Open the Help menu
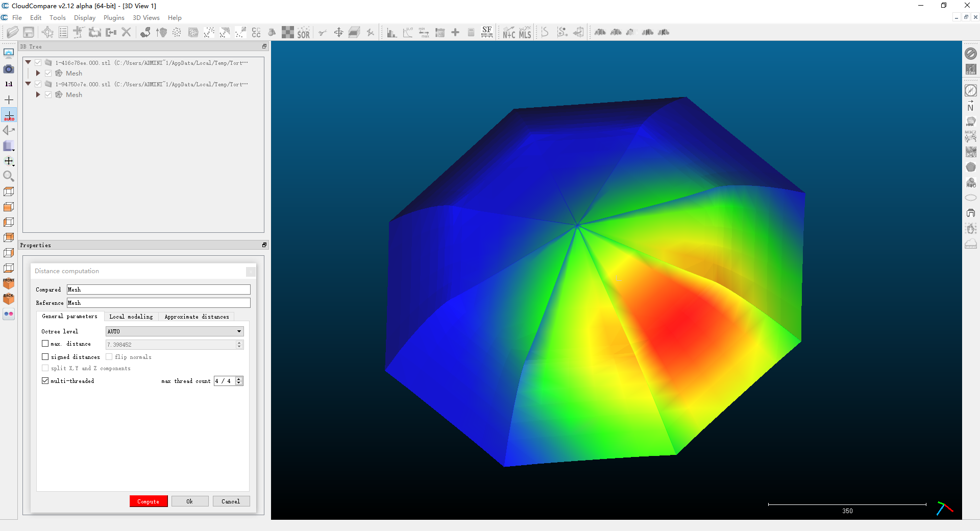 175,18
